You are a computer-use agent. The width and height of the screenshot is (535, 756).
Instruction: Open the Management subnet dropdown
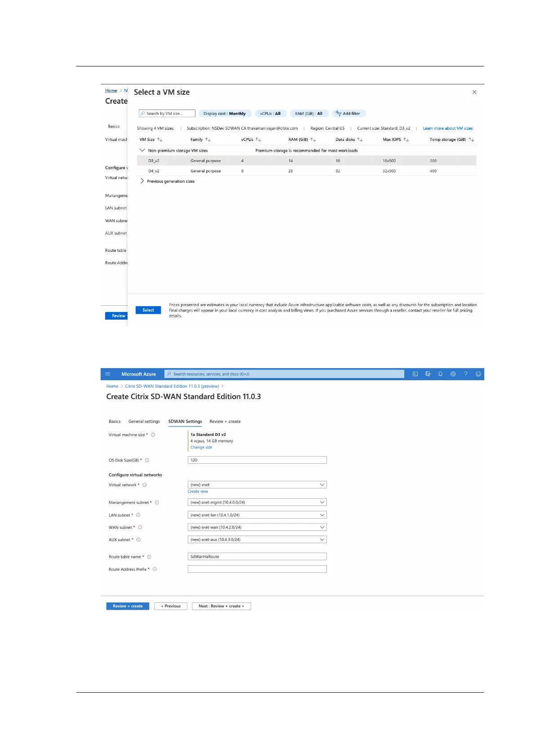pos(257,502)
